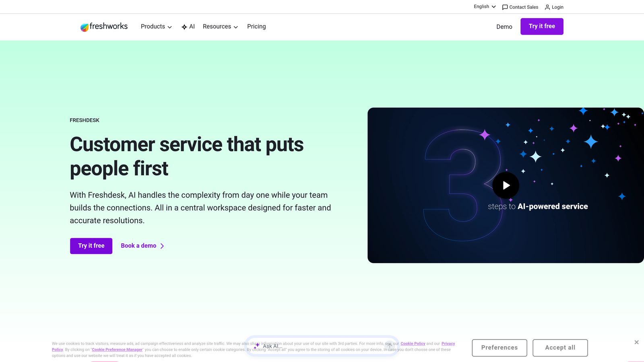Accept all cookies
This screenshot has width=644, height=362.
pyautogui.click(x=560, y=348)
